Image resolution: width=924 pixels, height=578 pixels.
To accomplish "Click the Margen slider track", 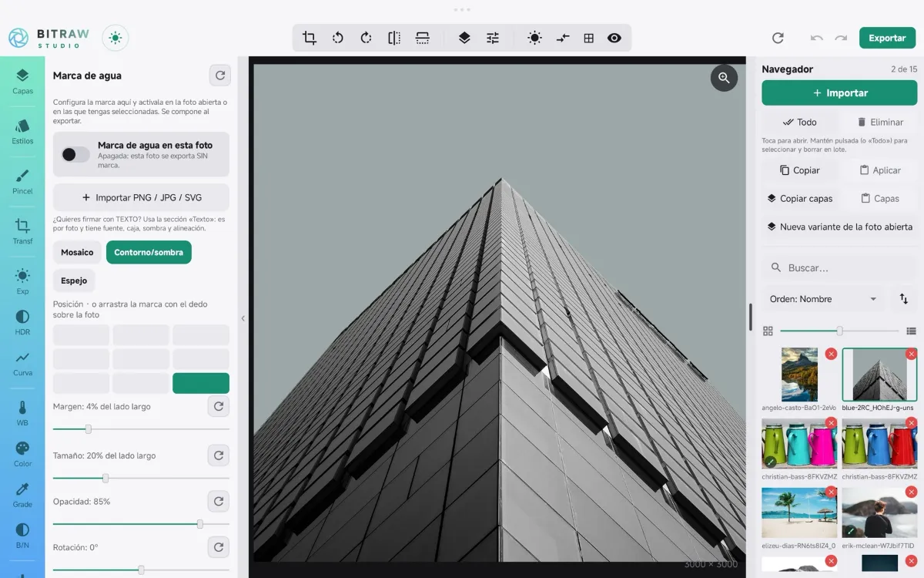I will (141, 429).
